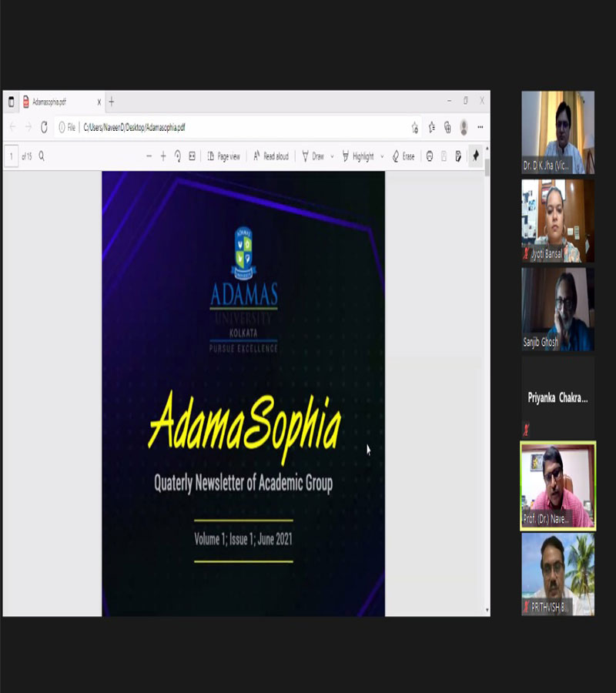Screen dimensions: 616x693
Task: Click the scrollbar down arrow
Action: click(487, 611)
